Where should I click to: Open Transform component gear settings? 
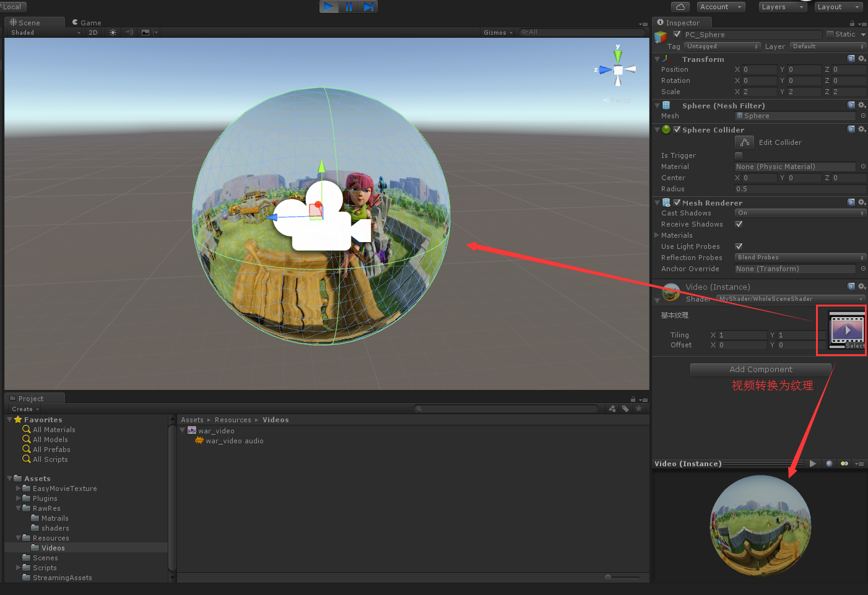pyautogui.click(x=862, y=59)
